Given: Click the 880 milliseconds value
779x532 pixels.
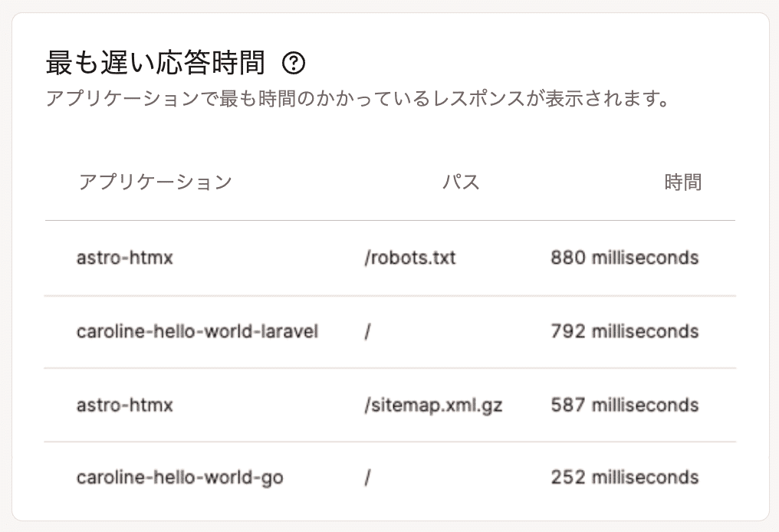Looking at the screenshot, I should pos(624,258).
